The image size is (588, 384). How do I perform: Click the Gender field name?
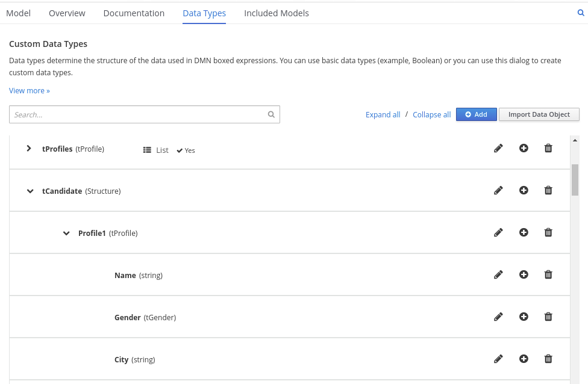128,317
